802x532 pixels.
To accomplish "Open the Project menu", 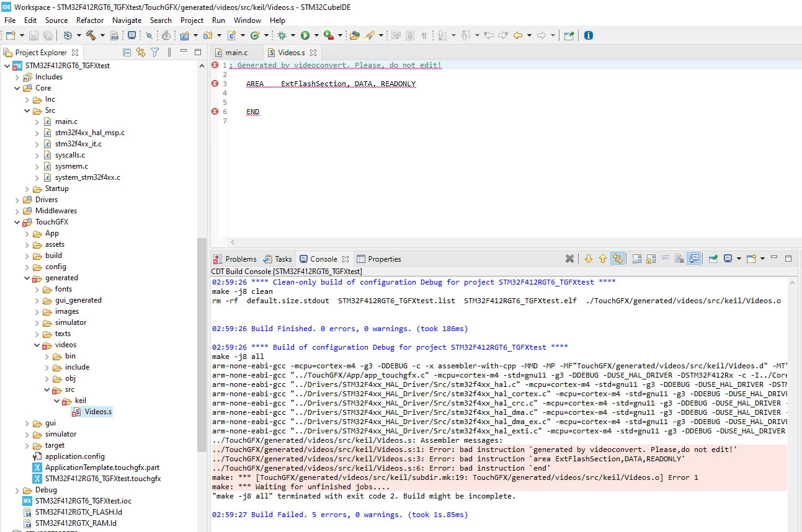I will pos(192,20).
